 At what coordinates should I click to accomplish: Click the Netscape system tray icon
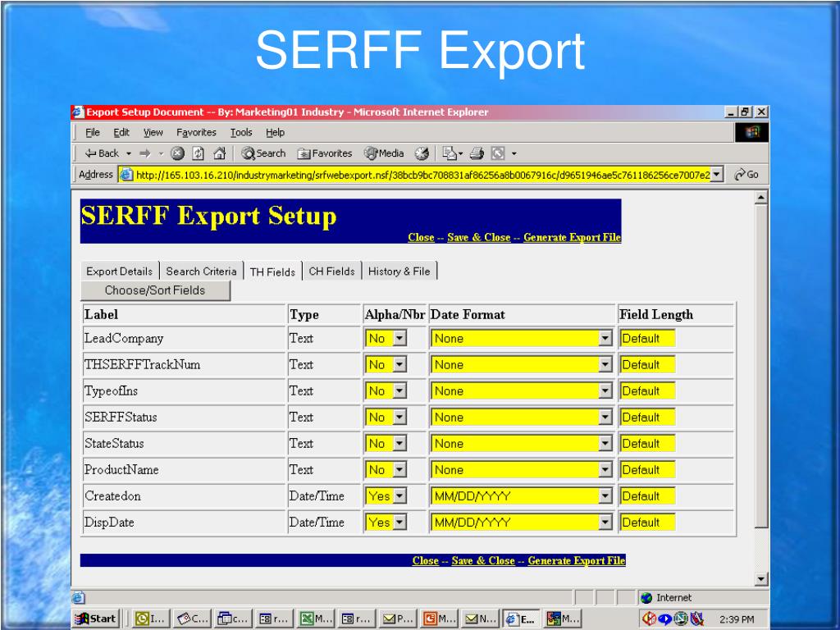[x=681, y=619]
